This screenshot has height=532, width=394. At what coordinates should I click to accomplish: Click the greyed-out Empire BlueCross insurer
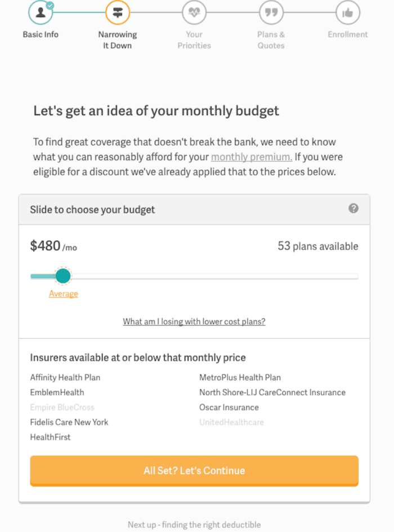(62, 407)
